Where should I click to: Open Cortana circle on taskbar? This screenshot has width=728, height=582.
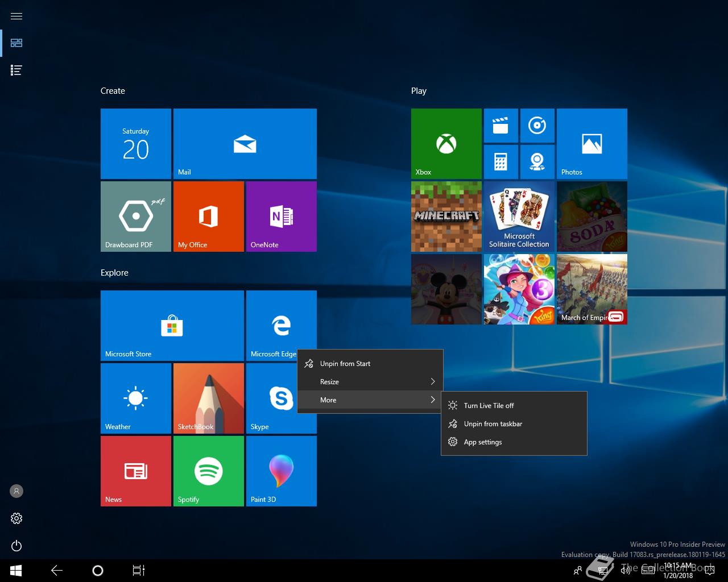(x=98, y=571)
